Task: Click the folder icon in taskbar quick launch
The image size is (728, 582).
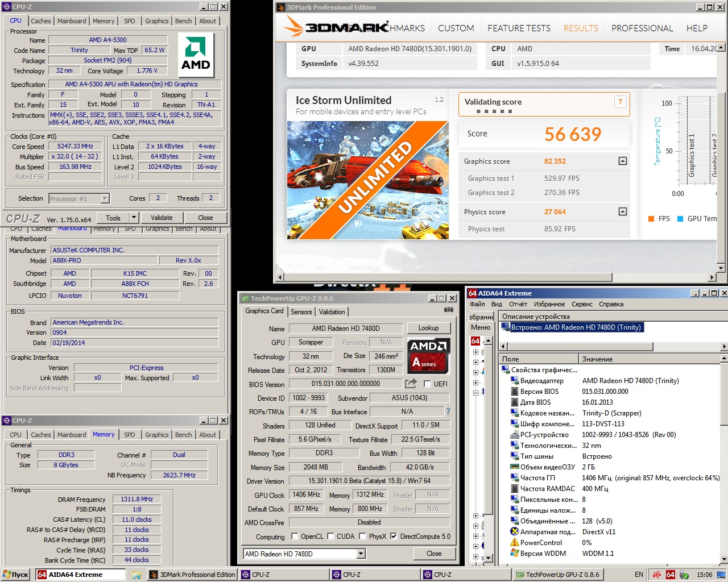Action: coord(136,575)
